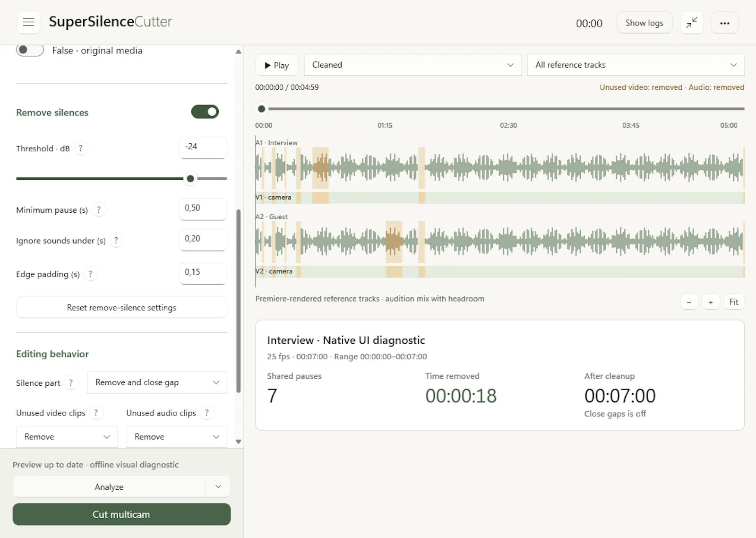Image resolution: width=756 pixels, height=538 pixels.
Task: Play the cleaned preview
Action: (277, 65)
